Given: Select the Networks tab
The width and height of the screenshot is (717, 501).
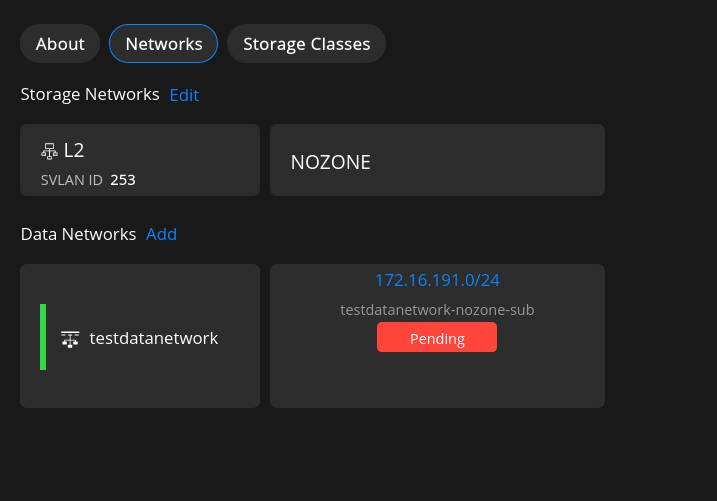Looking at the screenshot, I should 164,44.
